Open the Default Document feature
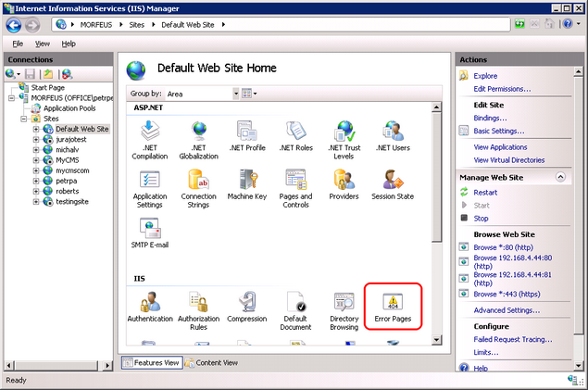Image resolution: width=588 pixels, height=390 pixels. [296, 311]
